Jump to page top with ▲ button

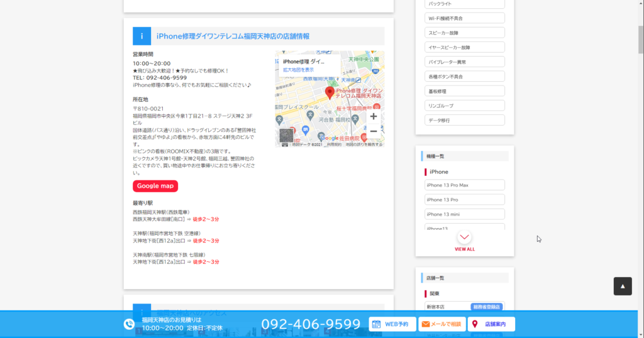click(x=623, y=286)
